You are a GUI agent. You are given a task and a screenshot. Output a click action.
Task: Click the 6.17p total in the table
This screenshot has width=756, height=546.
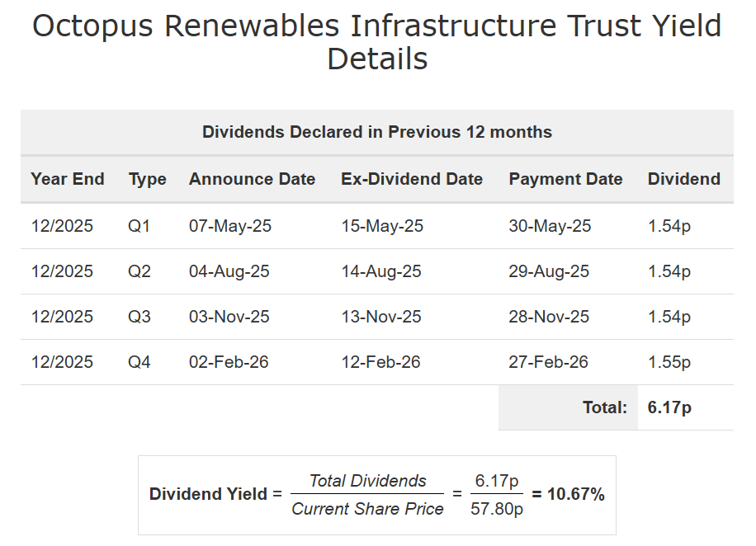(x=669, y=407)
